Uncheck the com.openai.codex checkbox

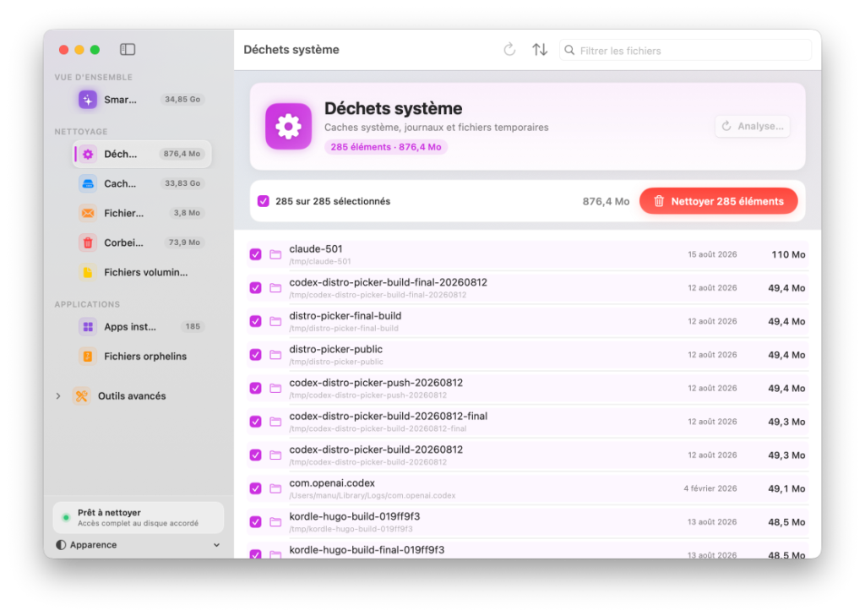[x=255, y=488]
